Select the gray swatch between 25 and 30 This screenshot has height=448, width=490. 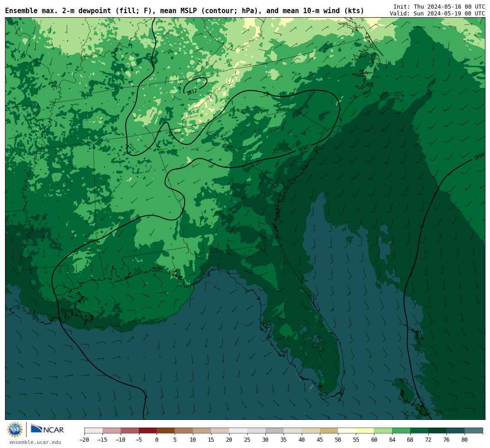tap(256, 430)
